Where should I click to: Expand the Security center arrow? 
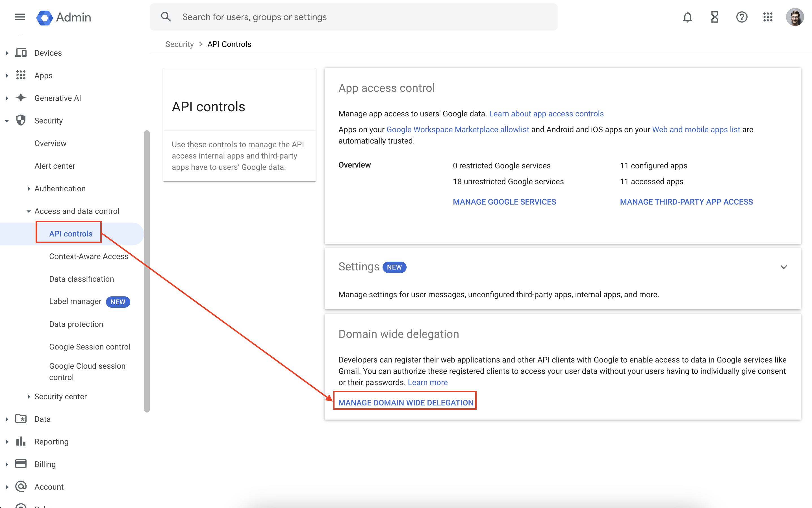[x=29, y=396]
